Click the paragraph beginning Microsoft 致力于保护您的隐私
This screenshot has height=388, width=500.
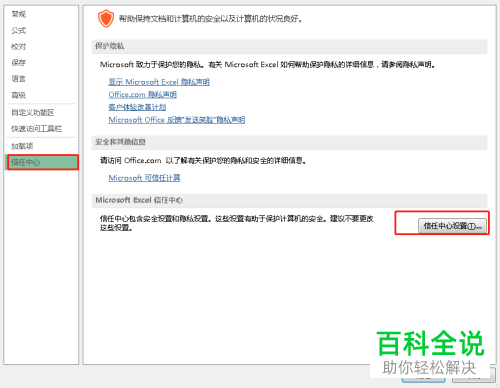click(x=268, y=64)
